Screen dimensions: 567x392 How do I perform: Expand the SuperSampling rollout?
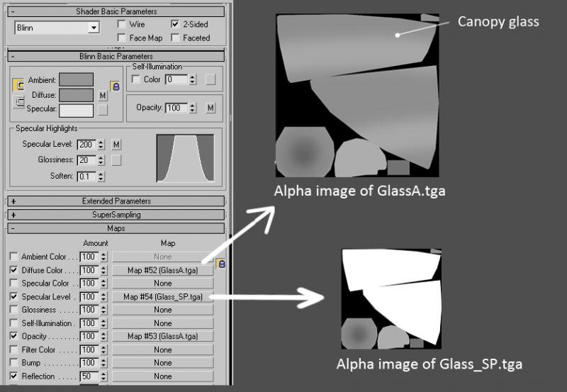tap(116, 215)
